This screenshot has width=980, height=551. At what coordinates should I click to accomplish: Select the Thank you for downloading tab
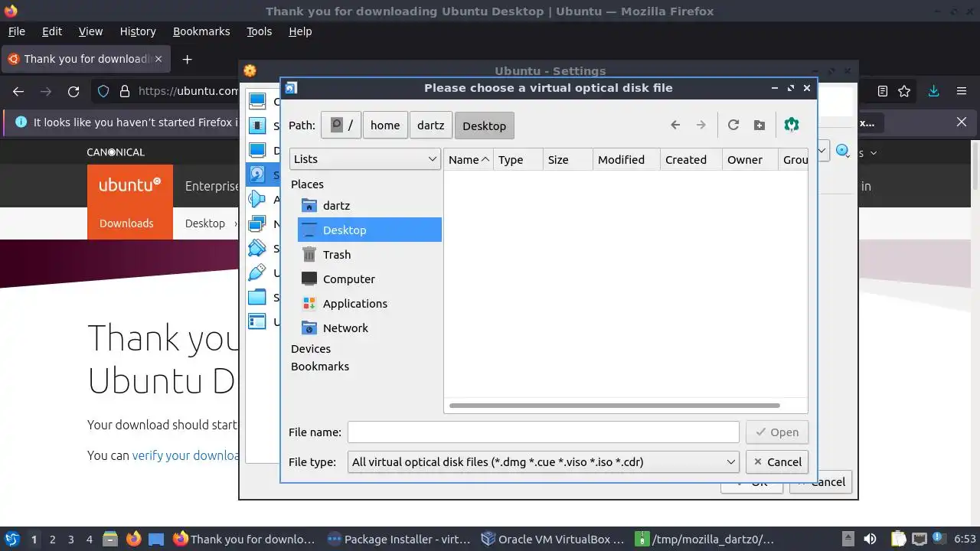pos(84,59)
